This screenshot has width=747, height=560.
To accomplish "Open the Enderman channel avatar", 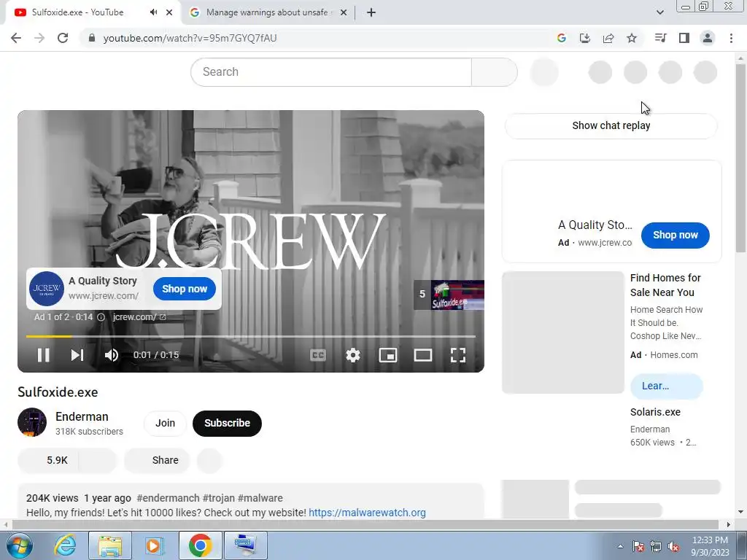I will point(32,422).
